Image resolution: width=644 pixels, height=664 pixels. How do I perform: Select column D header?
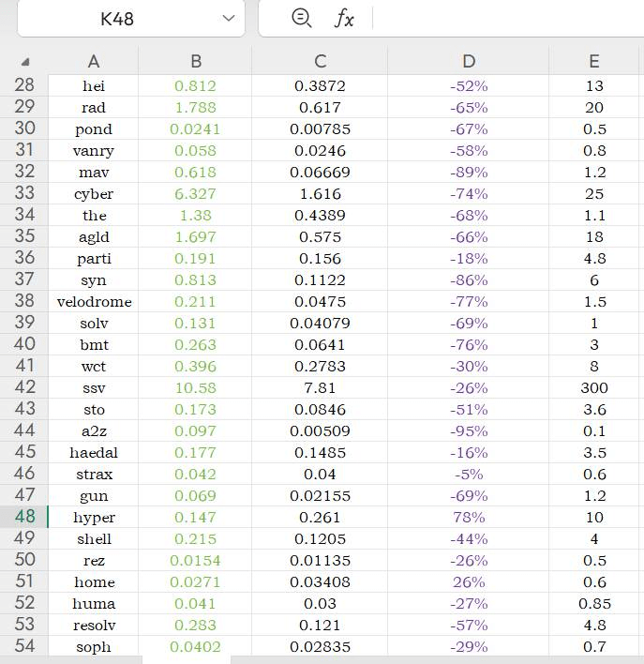tap(469, 61)
